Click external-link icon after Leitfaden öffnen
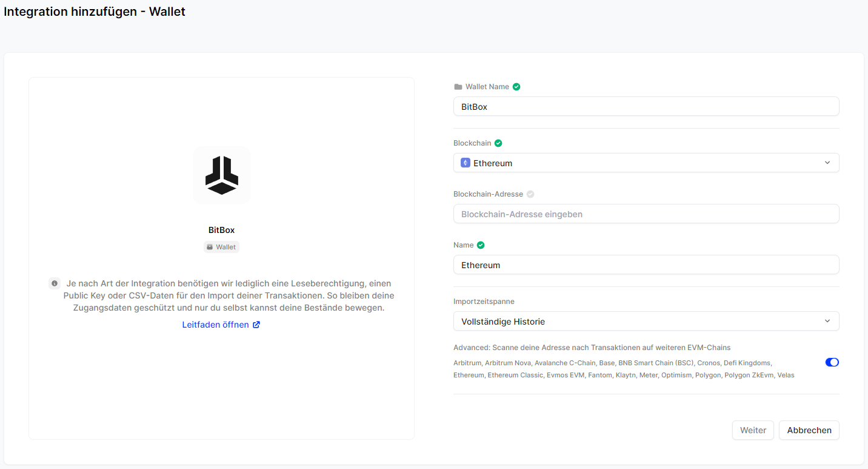Image resolution: width=868 pixels, height=469 pixels. coord(256,325)
